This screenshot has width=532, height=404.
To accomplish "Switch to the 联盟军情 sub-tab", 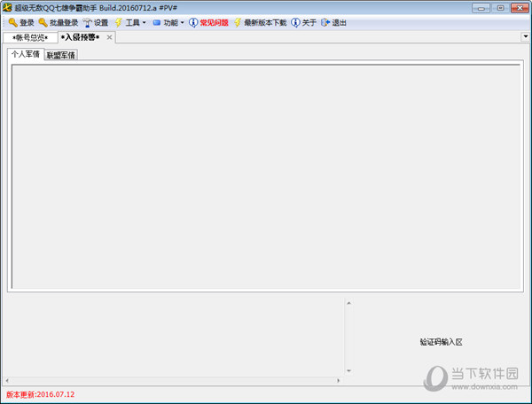I will tap(60, 55).
